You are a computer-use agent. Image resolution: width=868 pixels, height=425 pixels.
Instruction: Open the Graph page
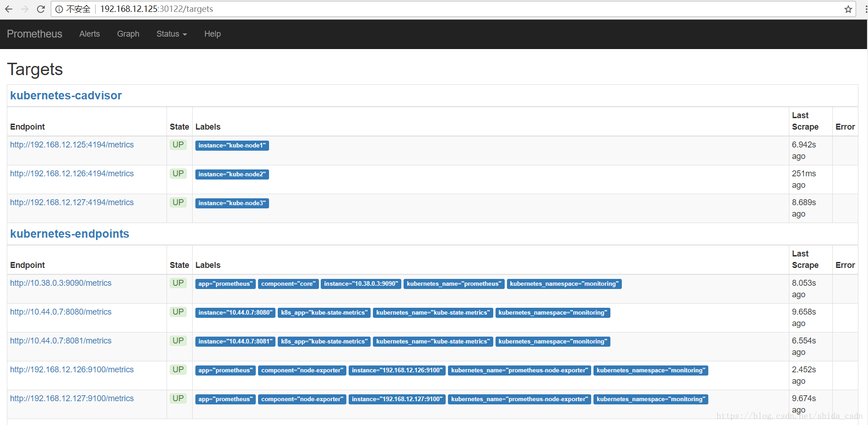(128, 34)
